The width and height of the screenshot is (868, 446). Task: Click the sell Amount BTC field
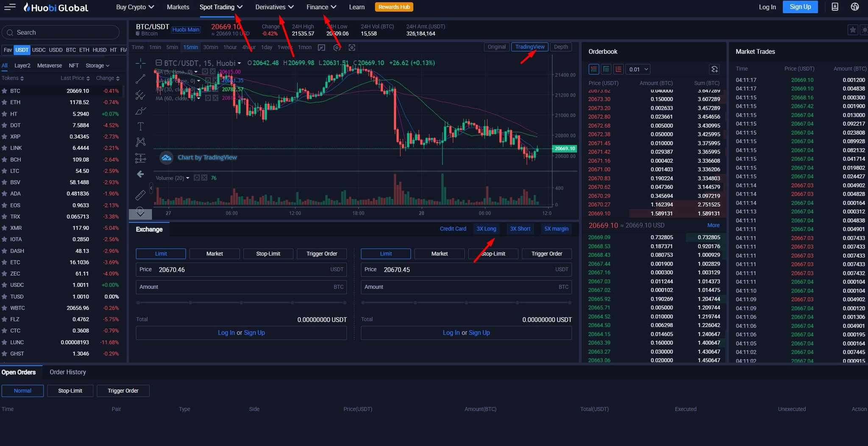click(x=466, y=287)
